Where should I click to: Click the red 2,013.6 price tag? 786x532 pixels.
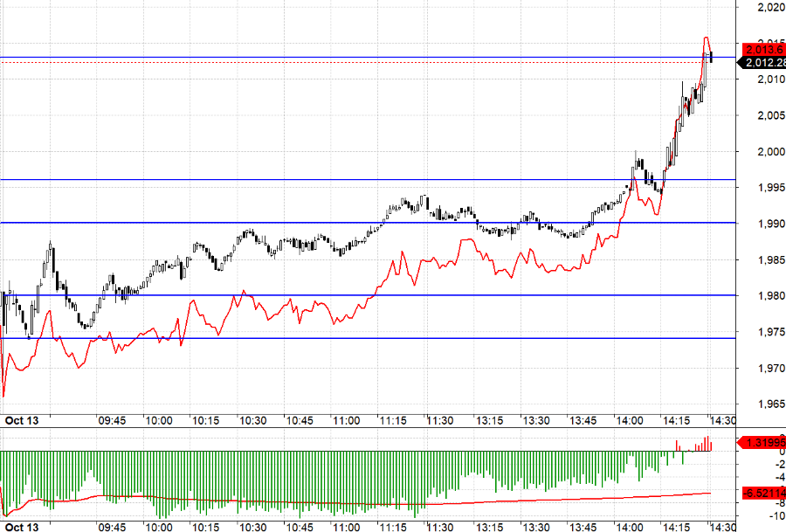(763, 49)
